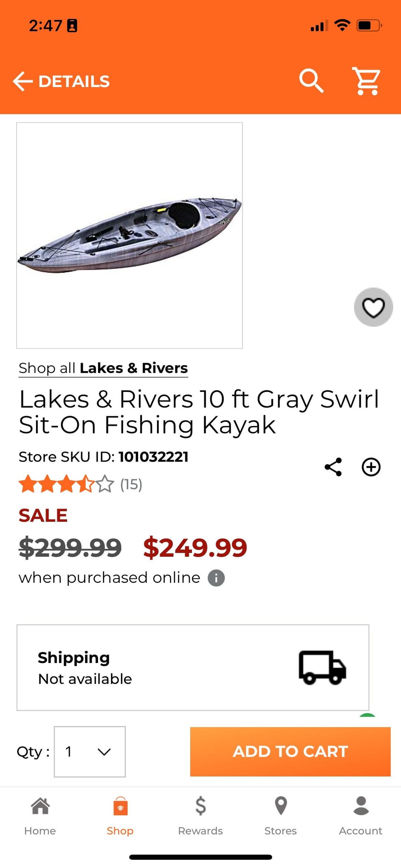The image size is (401, 868).
Task: Share this kayak product
Action: [333, 467]
